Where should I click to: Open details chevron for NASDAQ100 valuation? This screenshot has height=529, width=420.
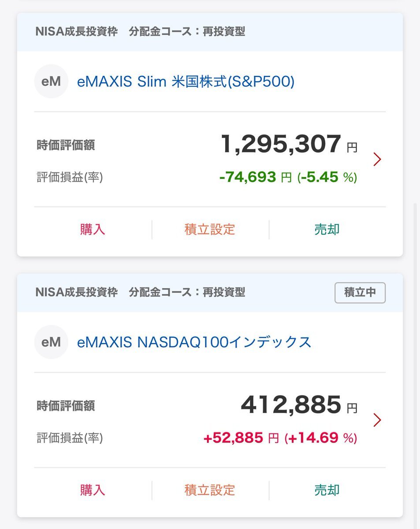tap(377, 420)
